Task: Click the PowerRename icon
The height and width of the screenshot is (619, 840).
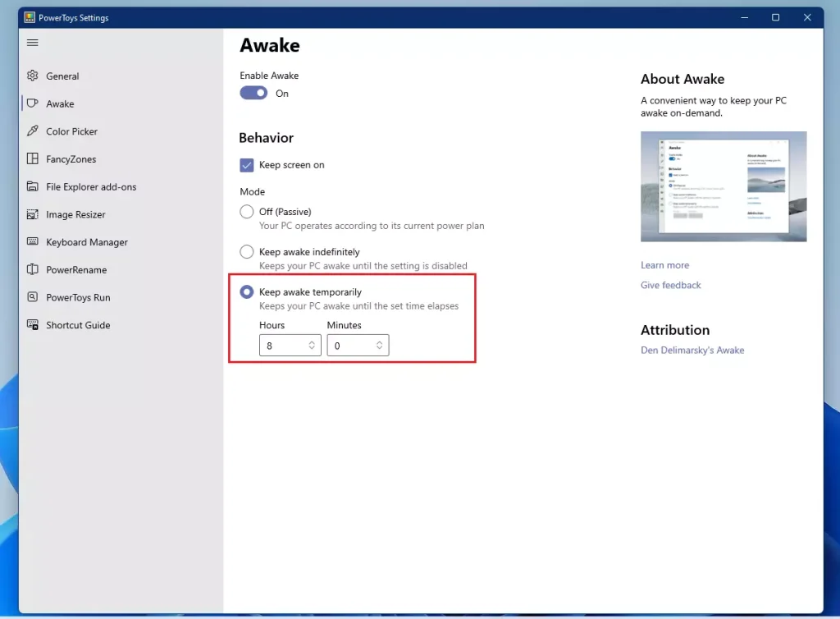Action: pyautogui.click(x=33, y=269)
